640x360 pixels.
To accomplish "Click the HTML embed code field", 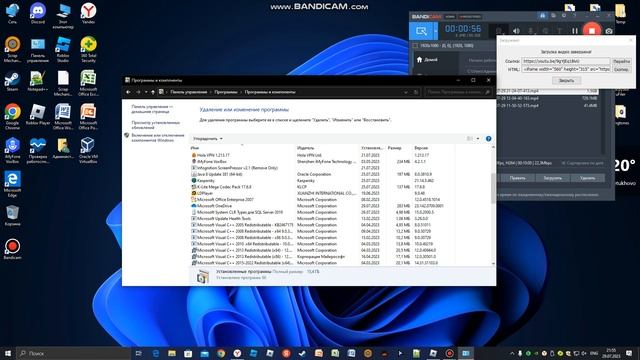I will 566,69.
